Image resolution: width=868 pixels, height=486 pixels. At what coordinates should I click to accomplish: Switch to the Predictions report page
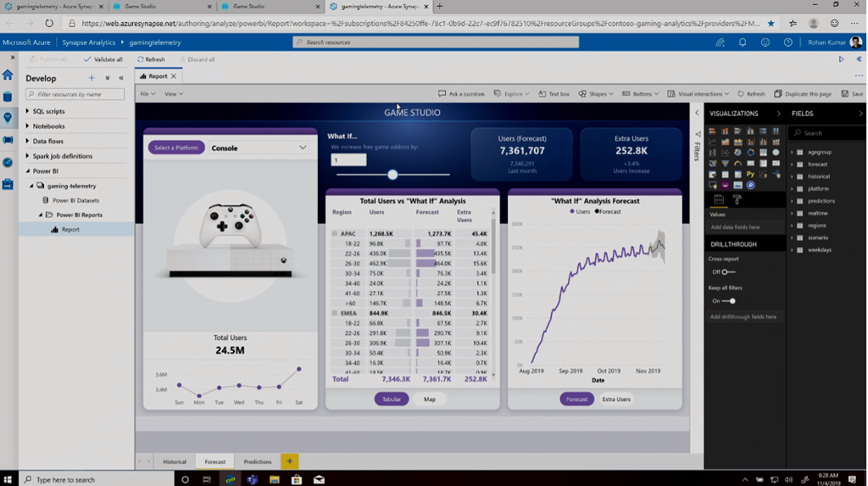click(258, 461)
